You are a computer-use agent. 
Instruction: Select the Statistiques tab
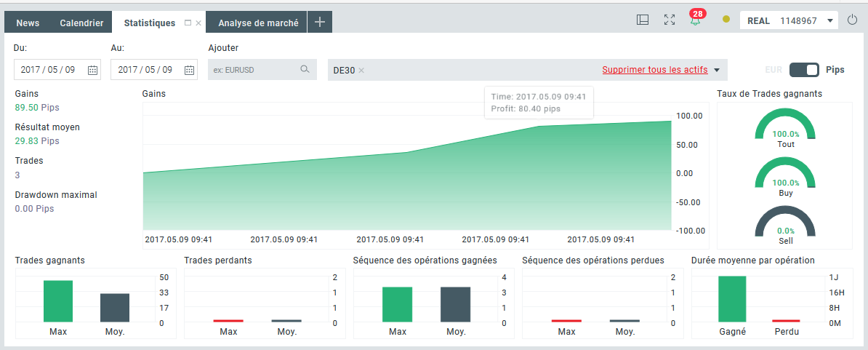point(150,23)
